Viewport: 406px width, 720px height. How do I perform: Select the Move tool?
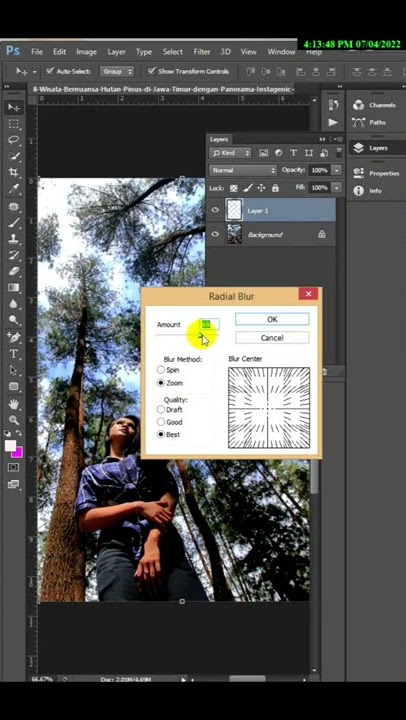pyautogui.click(x=13, y=107)
